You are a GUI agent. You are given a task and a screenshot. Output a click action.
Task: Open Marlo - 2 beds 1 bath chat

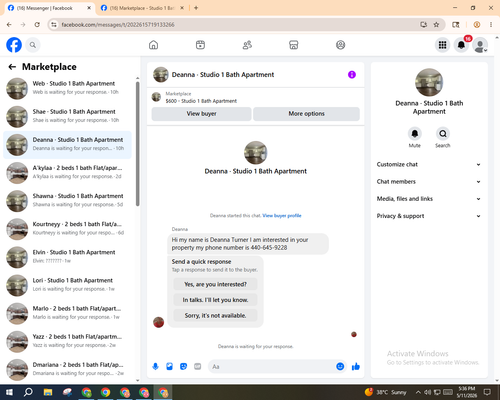(68, 314)
